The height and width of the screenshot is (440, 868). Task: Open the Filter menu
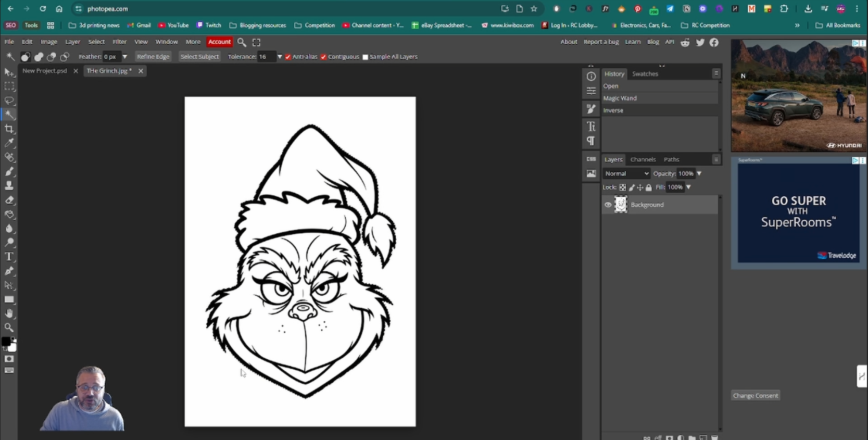click(x=119, y=42)
